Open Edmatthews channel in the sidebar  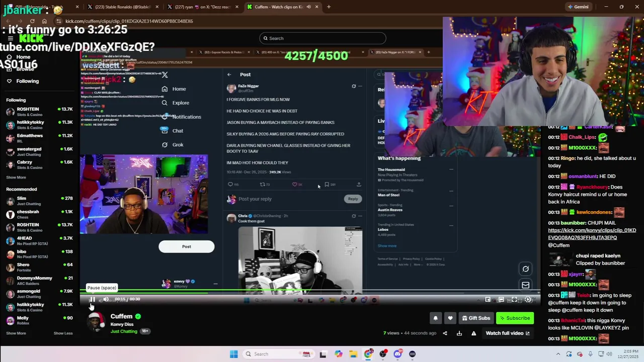pyautogui.click(x=40, y=138)
